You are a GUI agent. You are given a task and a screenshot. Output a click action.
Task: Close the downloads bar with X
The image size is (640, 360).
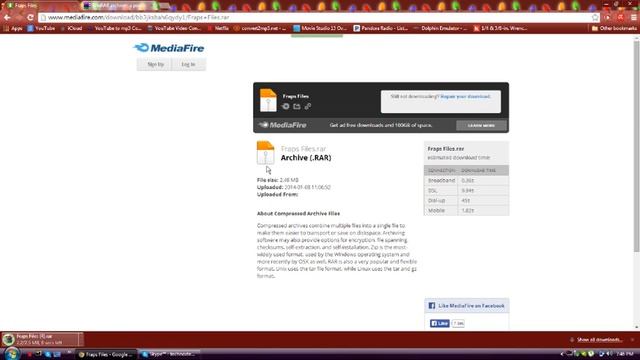tap(633, 340)
